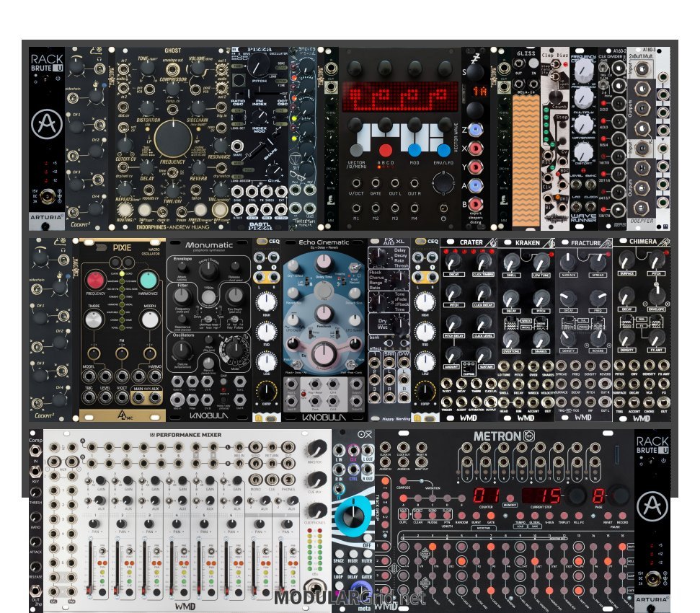Click the Dry/Wet knob on FX Aid XL
The width and height of the screenshot is (700, 613).
[x=401, y=323]
